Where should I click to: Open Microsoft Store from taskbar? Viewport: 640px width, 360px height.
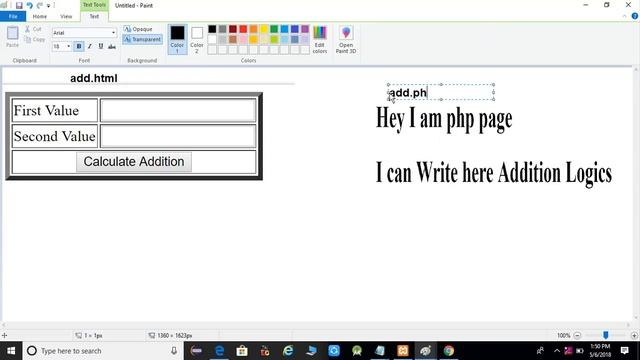point(242,351)
